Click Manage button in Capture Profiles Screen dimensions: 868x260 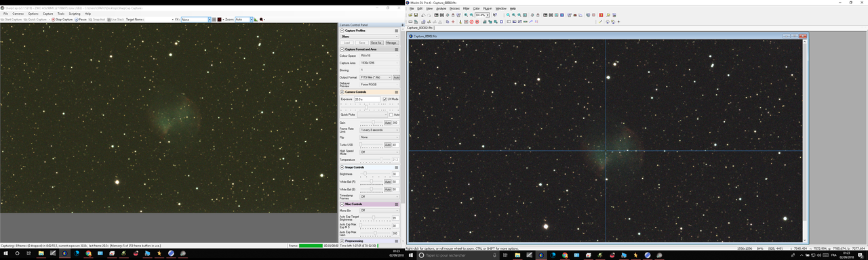(391, 43)
